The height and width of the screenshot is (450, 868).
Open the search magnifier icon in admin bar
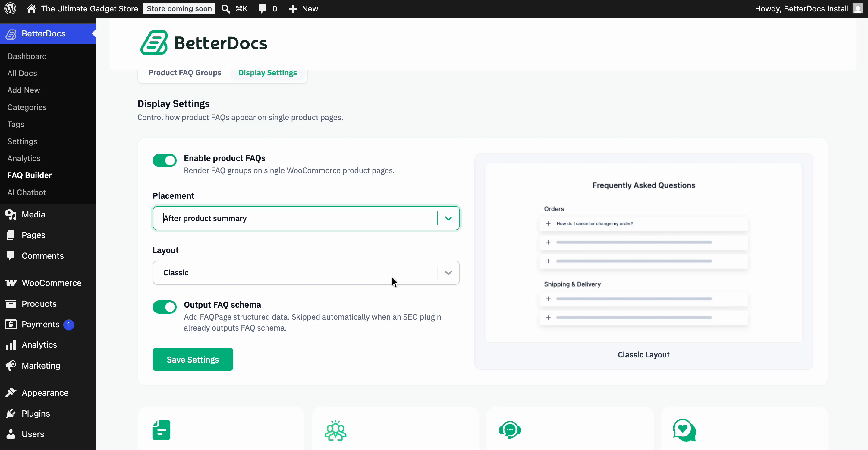(x=225, y=9)
